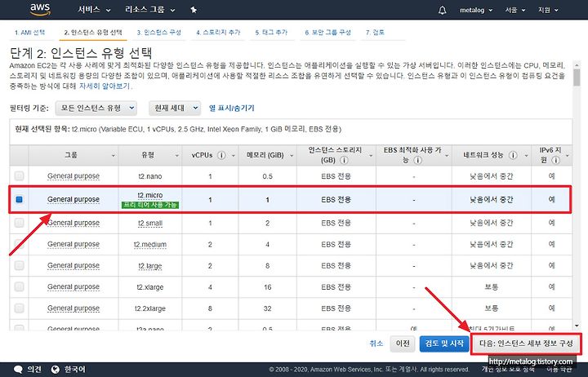
Task: Show info for EBS optimized column
Action: 418,160
